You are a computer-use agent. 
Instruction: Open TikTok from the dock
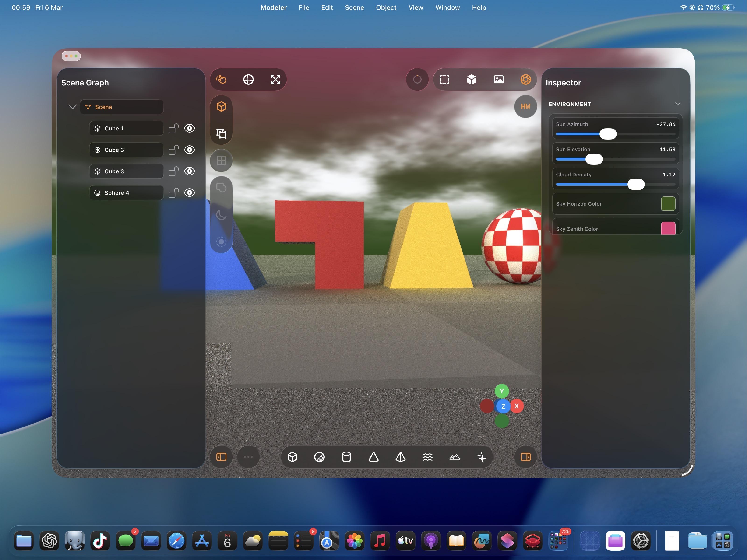point(100,541)
